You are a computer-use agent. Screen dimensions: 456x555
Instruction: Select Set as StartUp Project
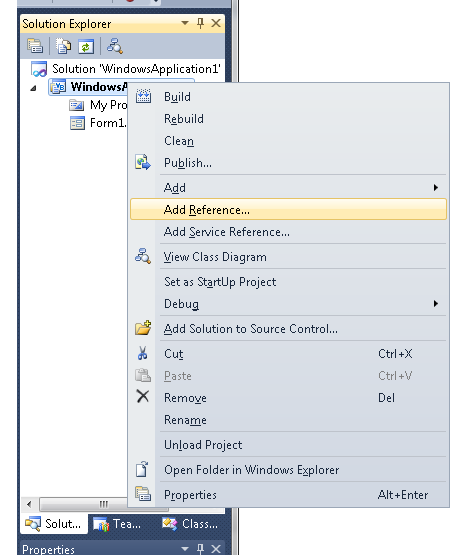[220, 282]
